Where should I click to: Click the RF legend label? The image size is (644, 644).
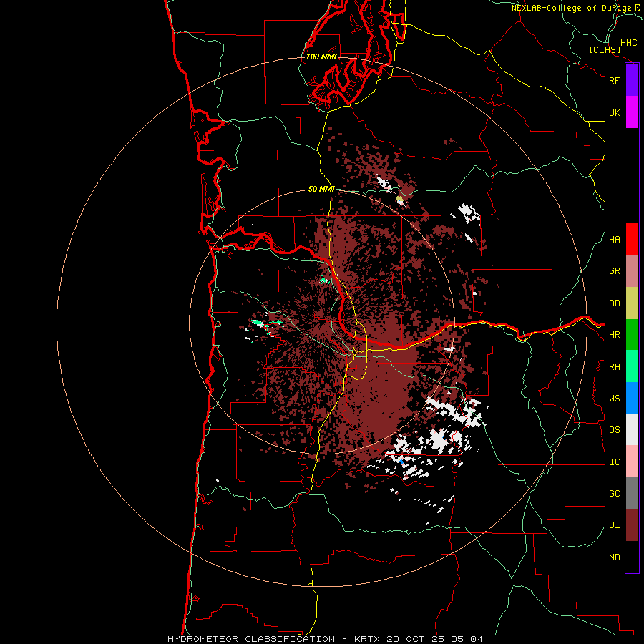point(614,80)
